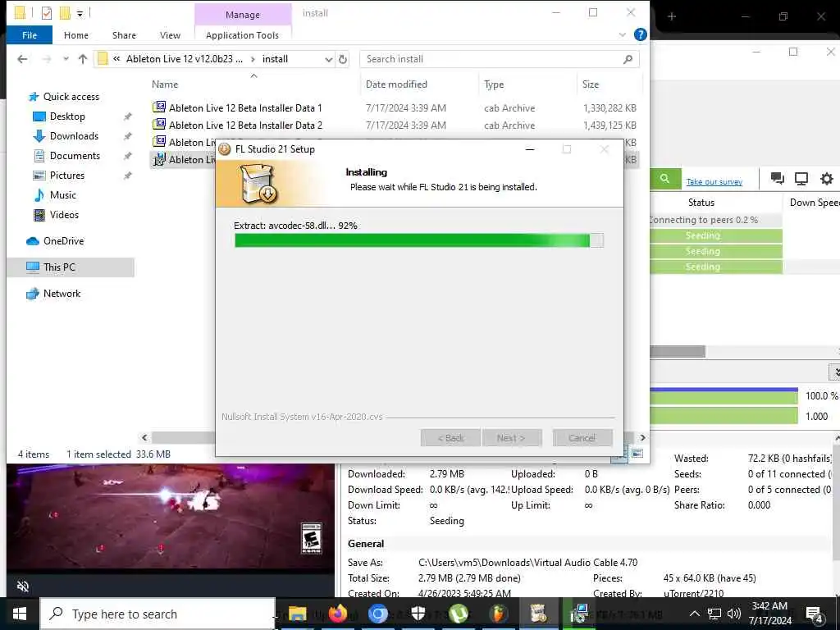Image resolution: width=840 pixels, height=630 pixels.
Task: Click Next in FL Studio Setup
Action: (x=512, y=438)
